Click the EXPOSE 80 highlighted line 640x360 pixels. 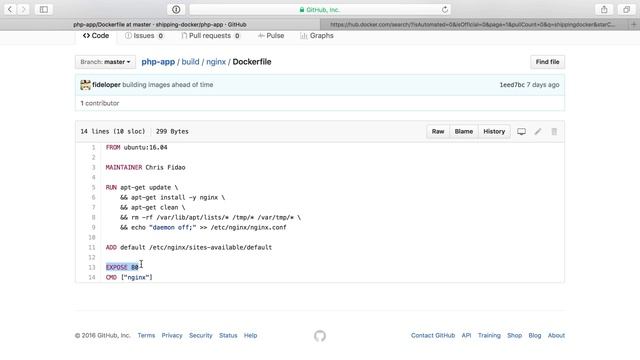[x=122, y=267]
